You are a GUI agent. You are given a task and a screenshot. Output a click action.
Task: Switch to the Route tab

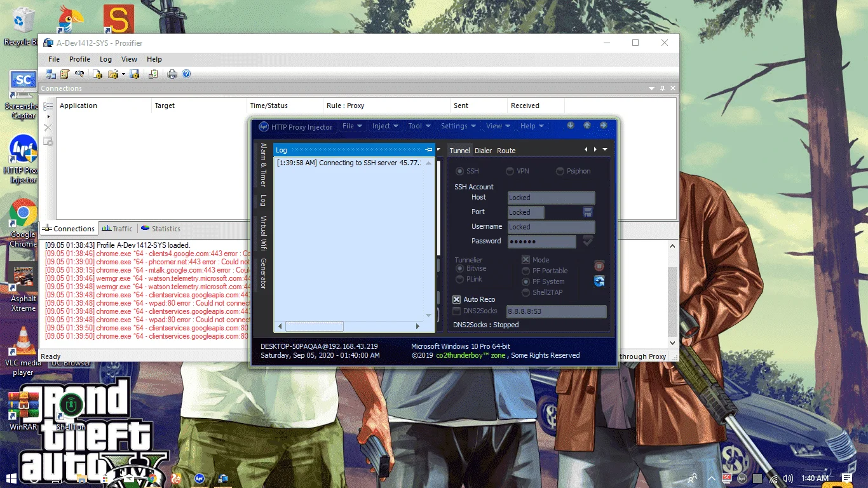pyautogui.click(x=506, y=151)
